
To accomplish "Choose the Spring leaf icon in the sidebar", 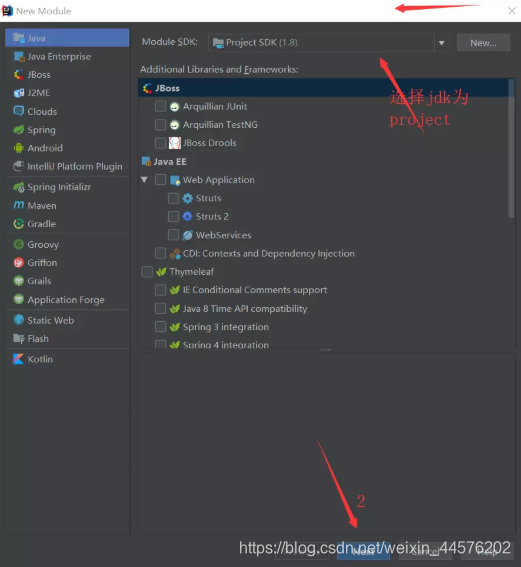I will pos(18,129).
